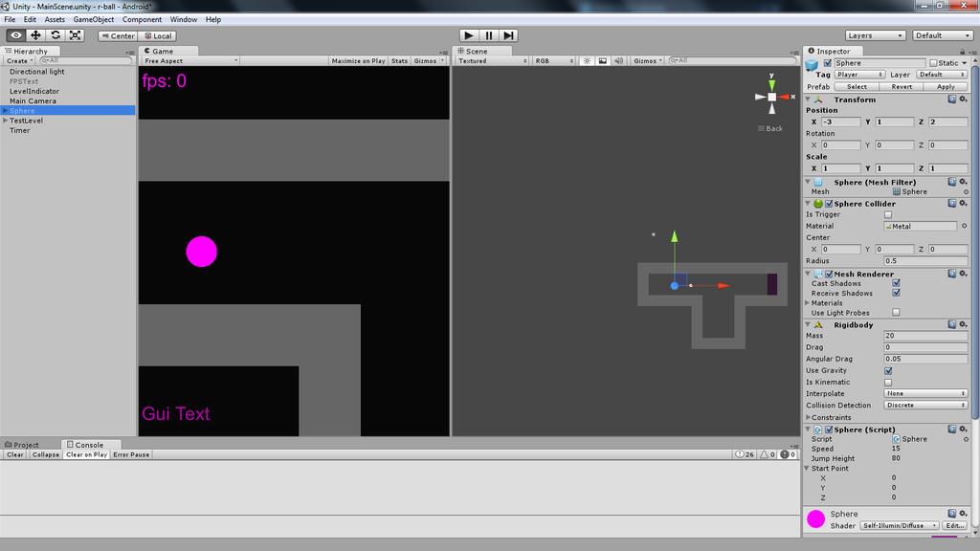Open Mesh Renderer gear menu
980x551 pixels.
[x=963, y=274]
